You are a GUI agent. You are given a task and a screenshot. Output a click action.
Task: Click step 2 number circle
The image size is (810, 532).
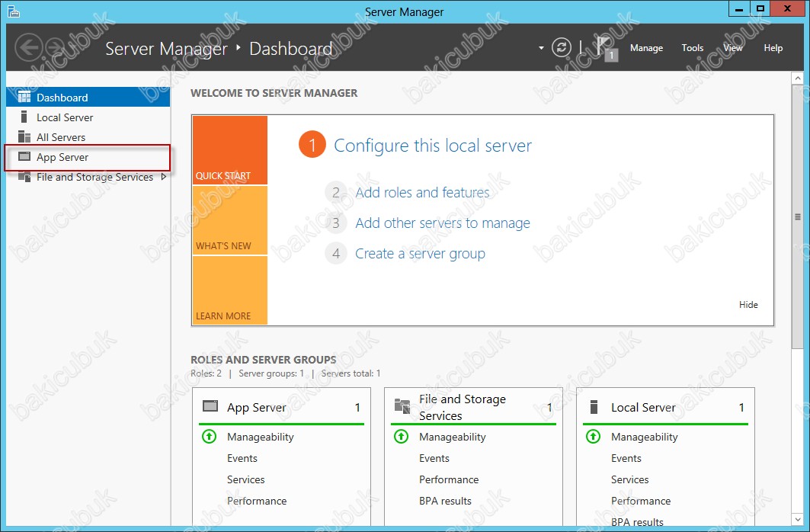point(336,193)
